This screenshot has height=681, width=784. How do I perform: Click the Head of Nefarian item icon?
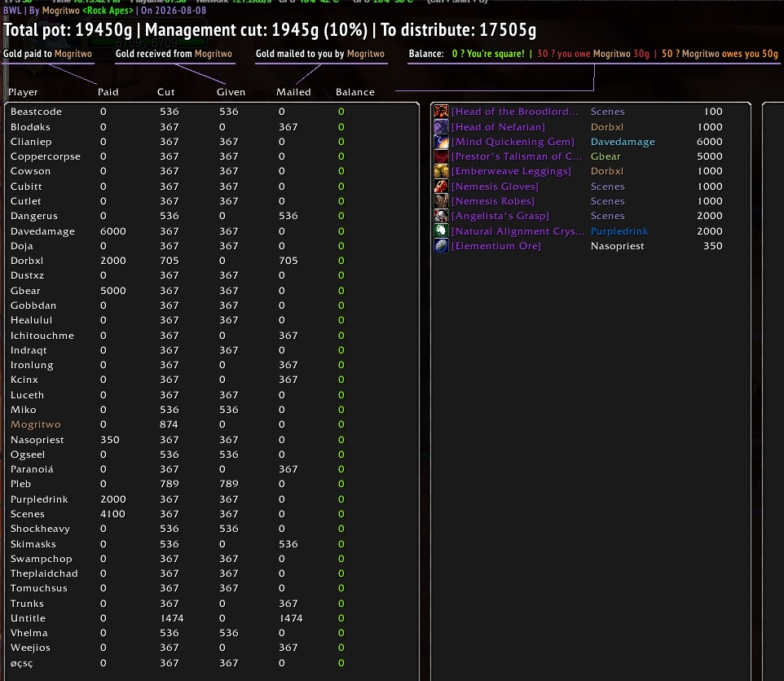[441, 126]
